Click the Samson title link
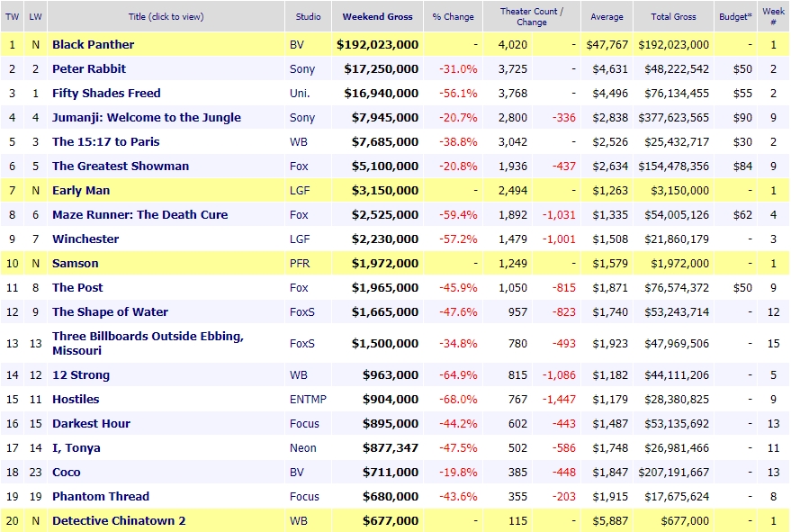The width and height of the screenshot is (791, 532). [76, 263]
